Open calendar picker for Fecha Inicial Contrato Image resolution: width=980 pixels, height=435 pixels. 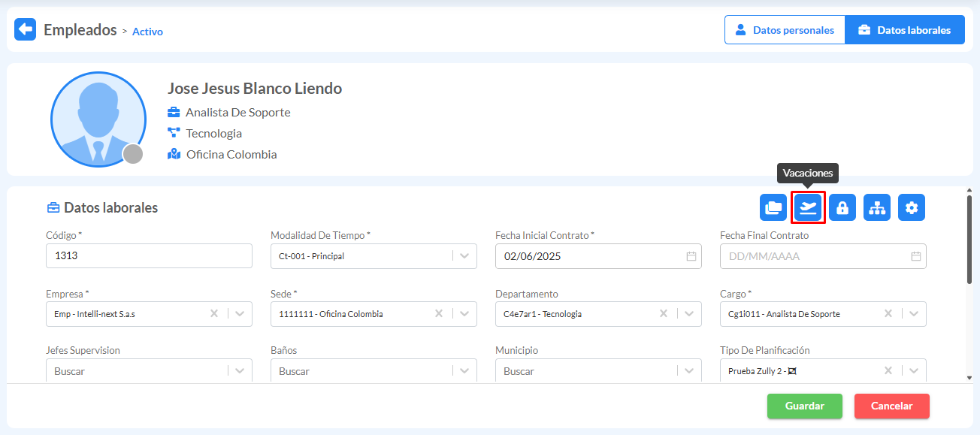coord(691,256)
